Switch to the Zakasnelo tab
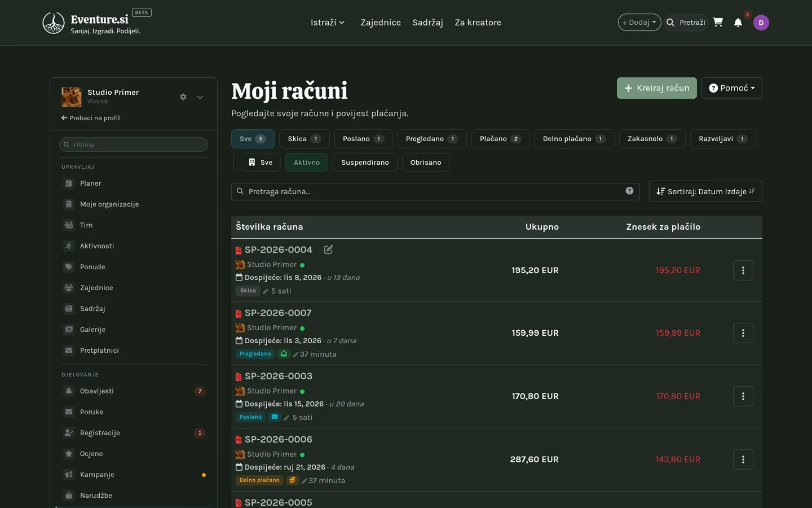 point(652,139)
